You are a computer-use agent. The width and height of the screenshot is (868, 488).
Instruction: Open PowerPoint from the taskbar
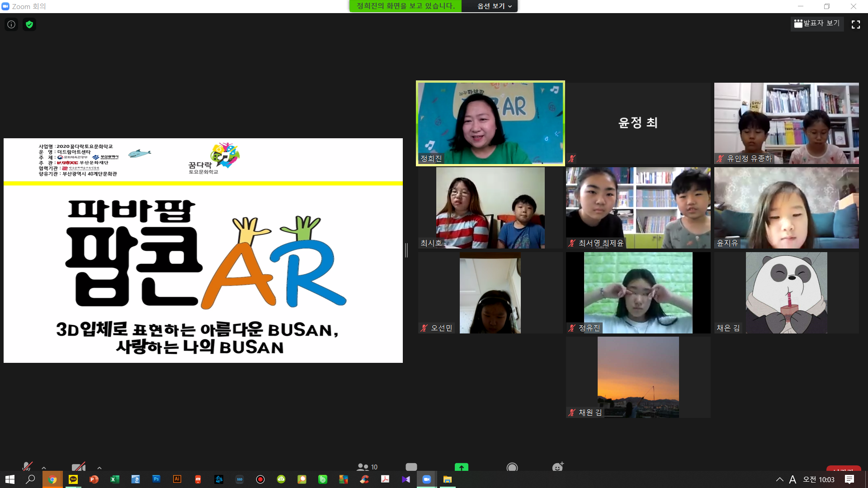[94, 479]
